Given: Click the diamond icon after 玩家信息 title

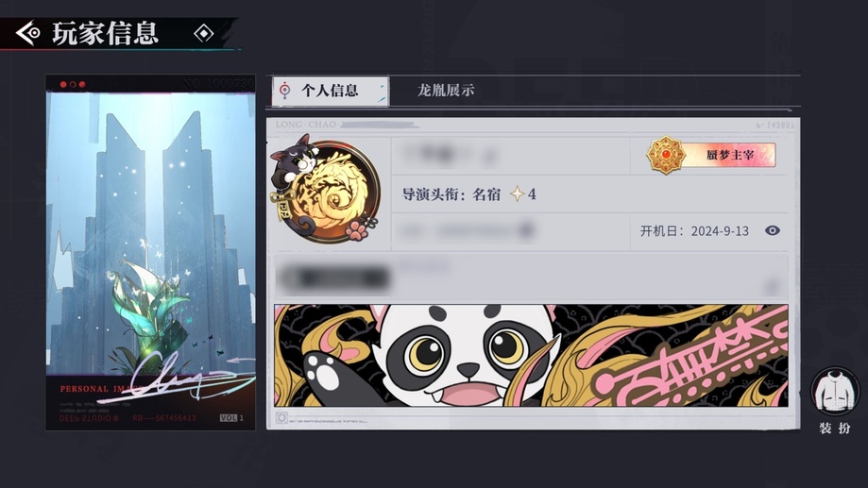Looking at the screenshot, I should coord(204,34).
